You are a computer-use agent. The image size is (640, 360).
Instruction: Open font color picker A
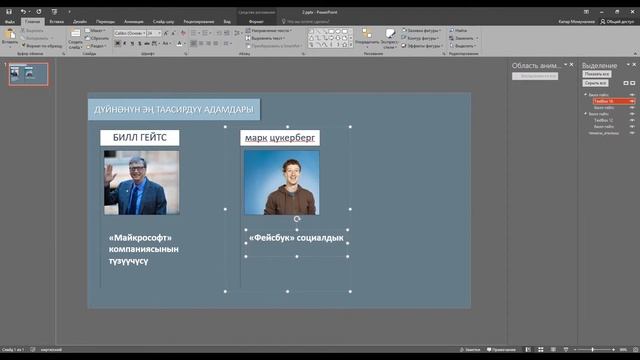[179, 43]
